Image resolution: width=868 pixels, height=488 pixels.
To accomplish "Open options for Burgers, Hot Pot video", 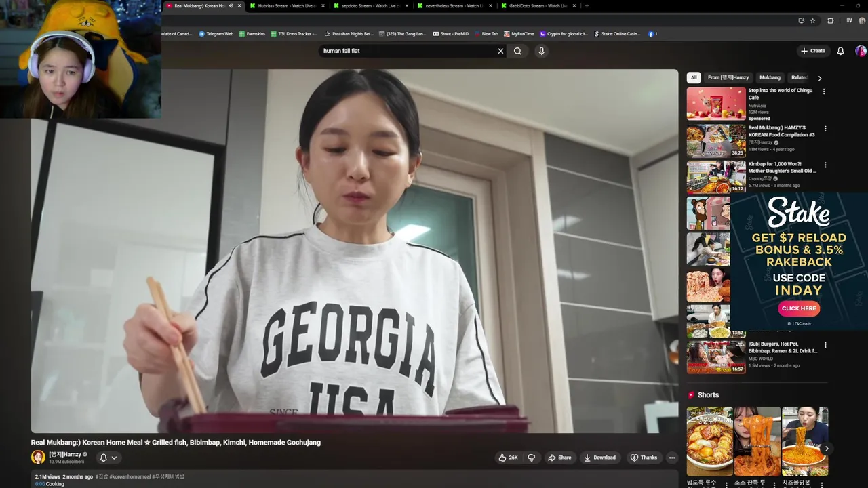I will [x=825, y=345].
